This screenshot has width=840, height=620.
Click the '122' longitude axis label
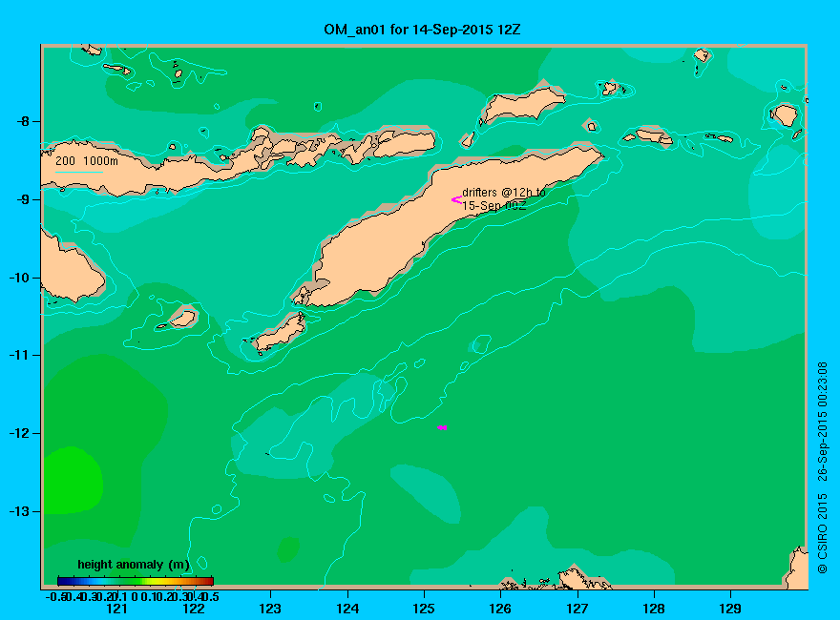click(x=194, y=609)
